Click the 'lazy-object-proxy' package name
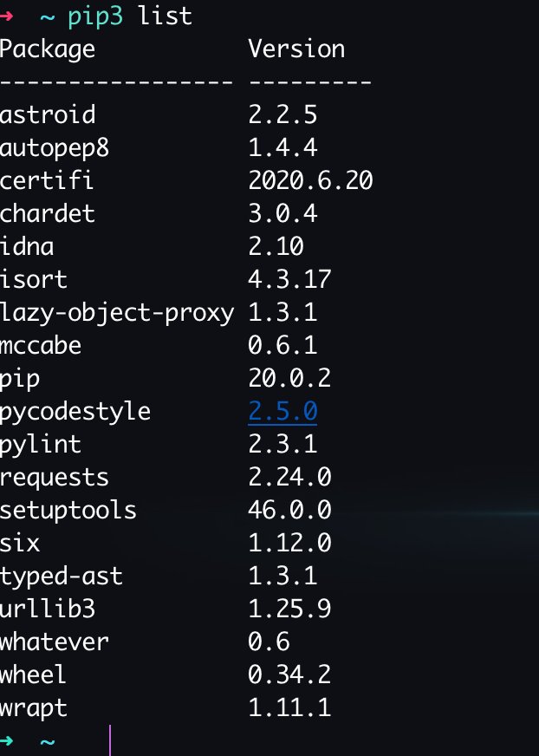The image size is (539, 756). pyautogui.click(x=117, y=313)
